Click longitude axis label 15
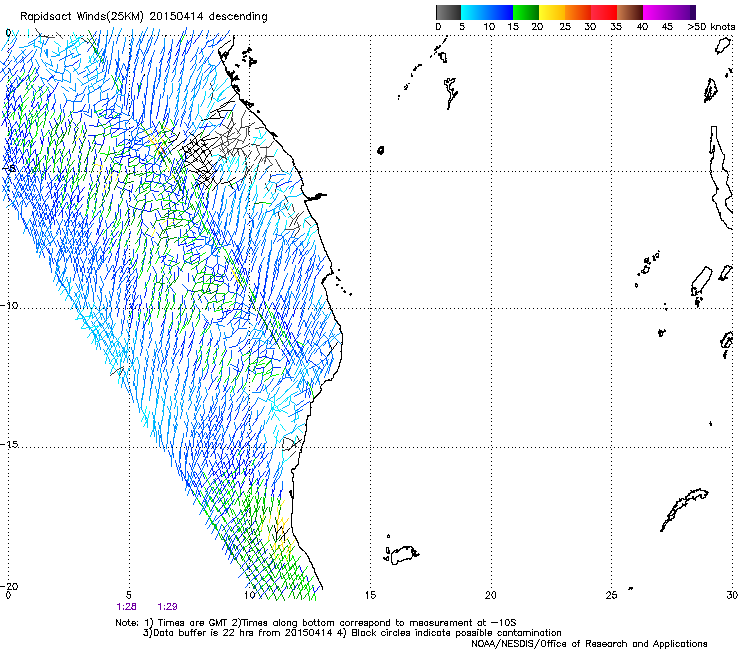This screenshot has width=740, height=650. coord(370,595)
